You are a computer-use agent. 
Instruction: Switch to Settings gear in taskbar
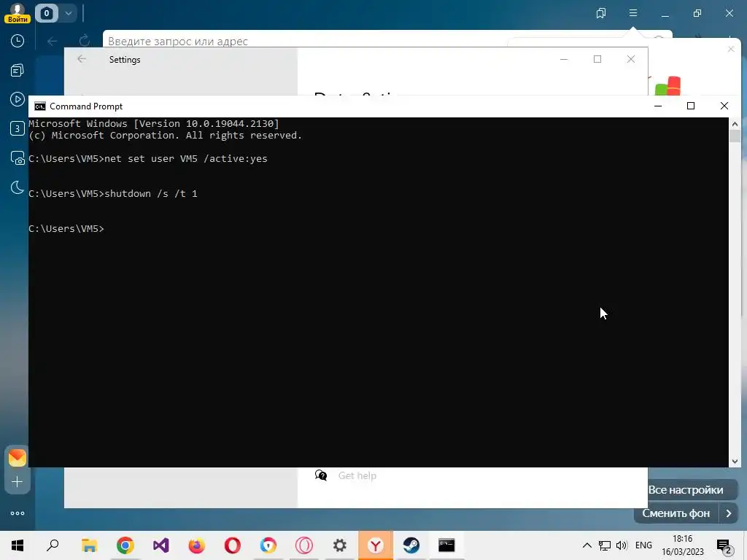[x=340, y=545]
